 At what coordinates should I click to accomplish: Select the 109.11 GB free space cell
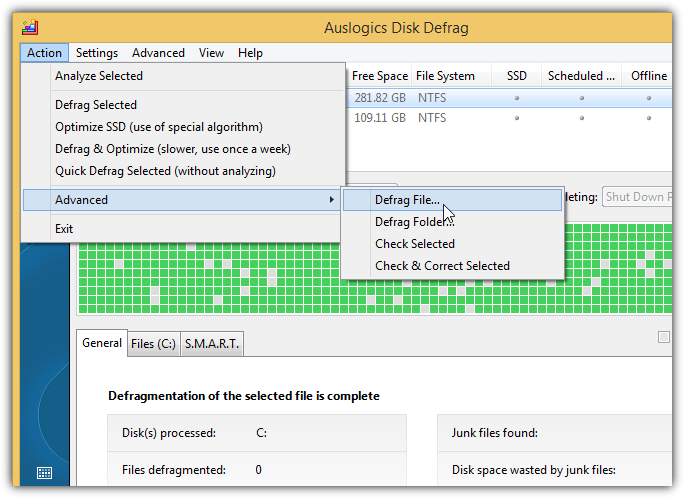click(380, 118)
